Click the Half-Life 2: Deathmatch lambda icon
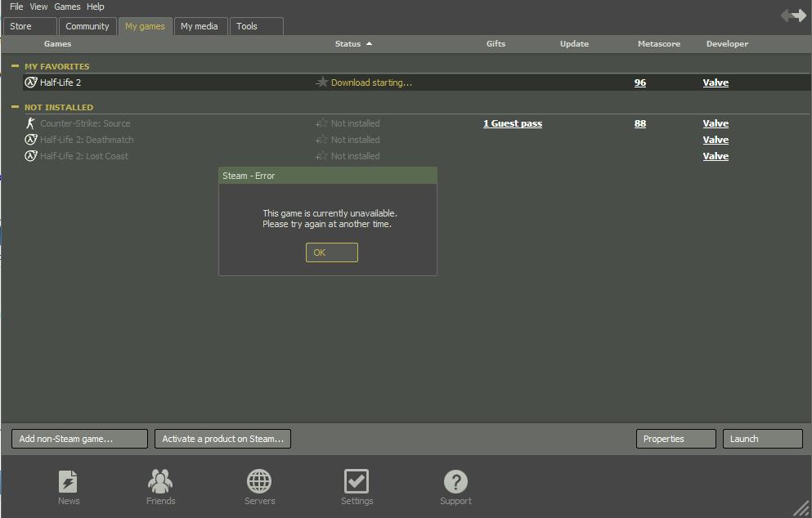 31,139
